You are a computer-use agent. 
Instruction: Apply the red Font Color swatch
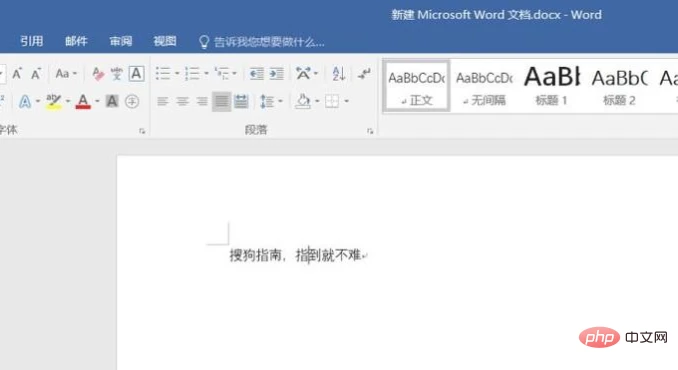83,102
